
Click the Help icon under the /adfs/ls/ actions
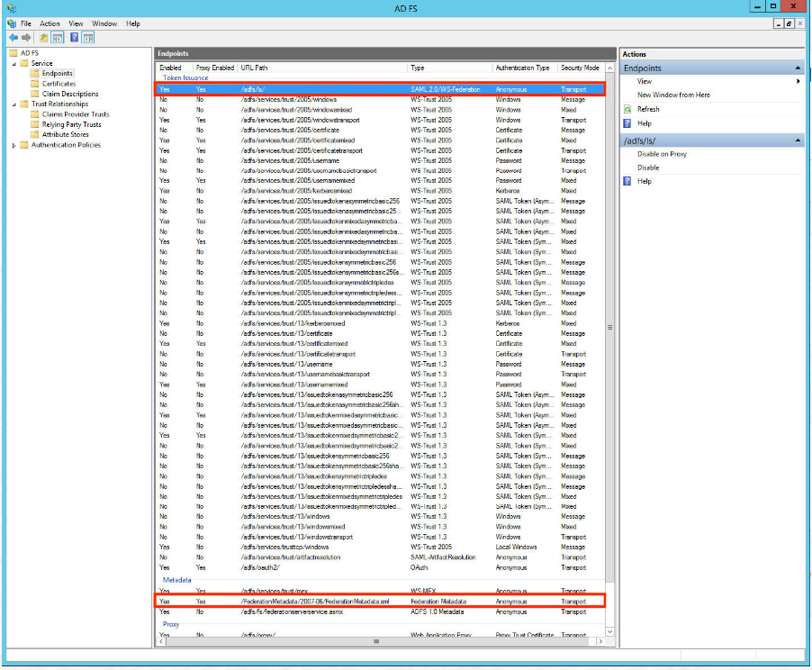[x=627, y=181]
